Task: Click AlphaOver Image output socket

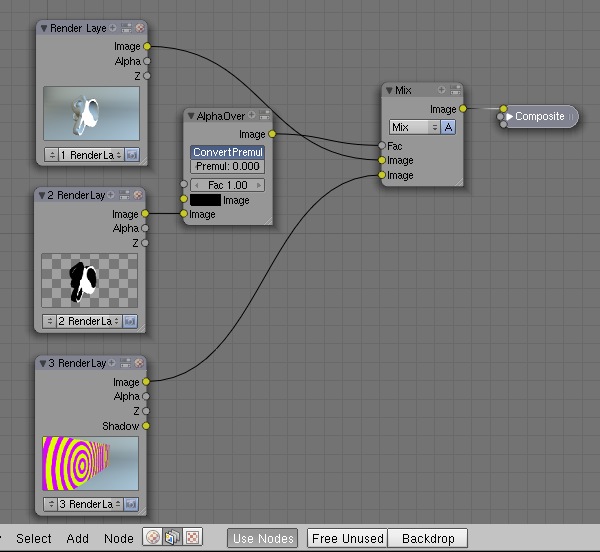Action: pyautogui.click(x=272, y=134)
